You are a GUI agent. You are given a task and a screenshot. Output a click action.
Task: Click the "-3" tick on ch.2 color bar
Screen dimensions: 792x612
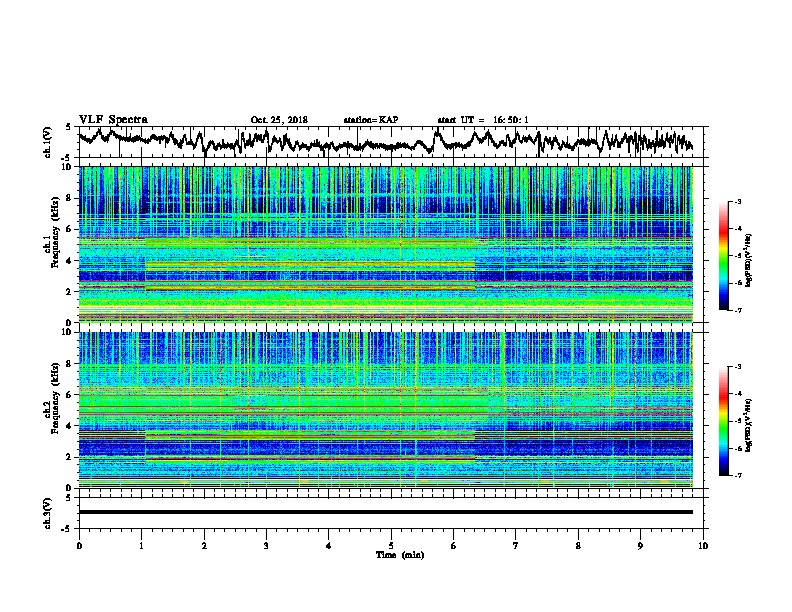coord(738,367)
